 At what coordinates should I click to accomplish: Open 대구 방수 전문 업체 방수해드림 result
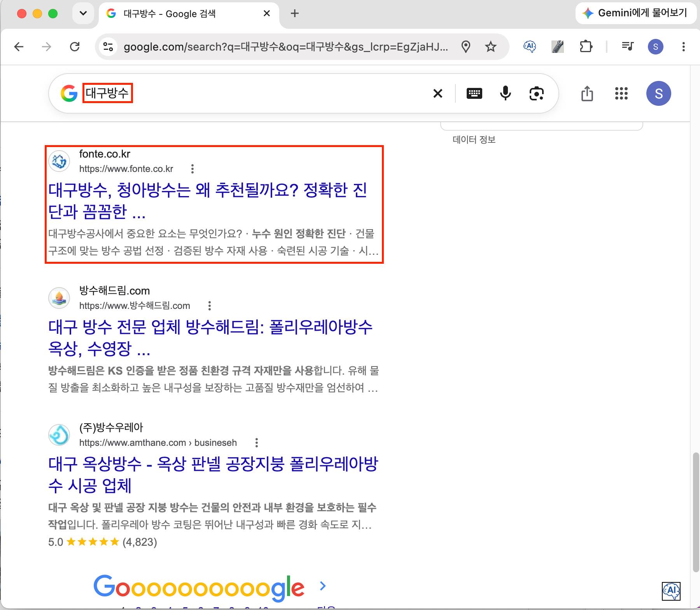(210, 338)
